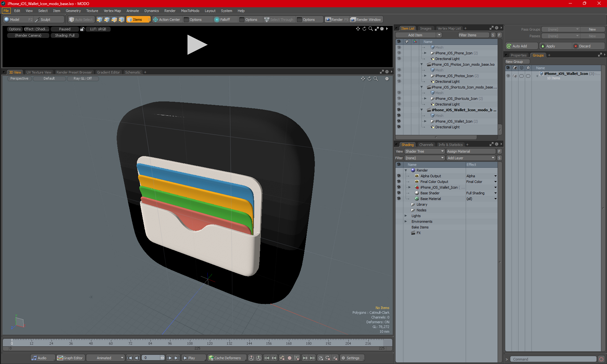Click the Render Window icon button

coord(353,20)
